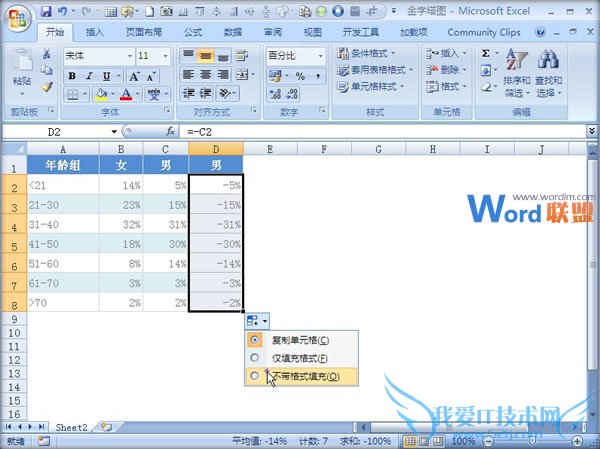Align text to top of cell
The width and height of the screenshot is (600, 449).
[188, 56]
